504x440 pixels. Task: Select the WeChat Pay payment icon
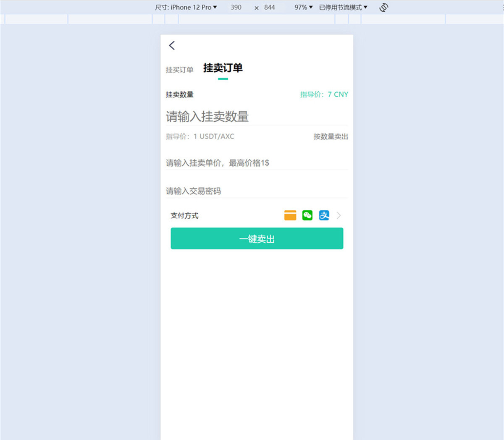pos(307,215)
